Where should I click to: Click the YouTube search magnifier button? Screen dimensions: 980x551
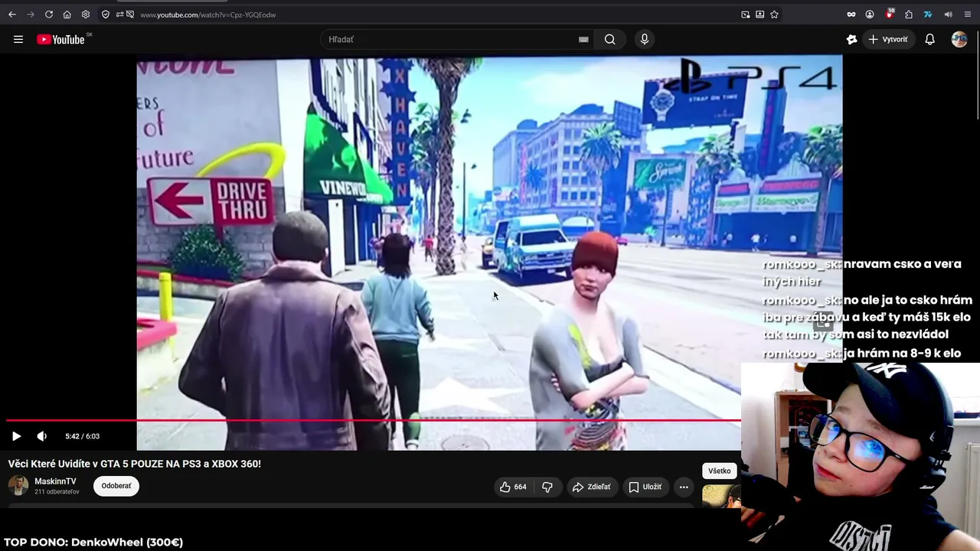pos(610,40)
